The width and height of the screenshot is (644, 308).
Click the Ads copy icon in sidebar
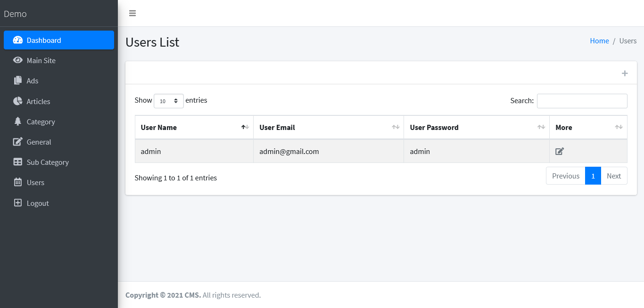pos(18,81)
